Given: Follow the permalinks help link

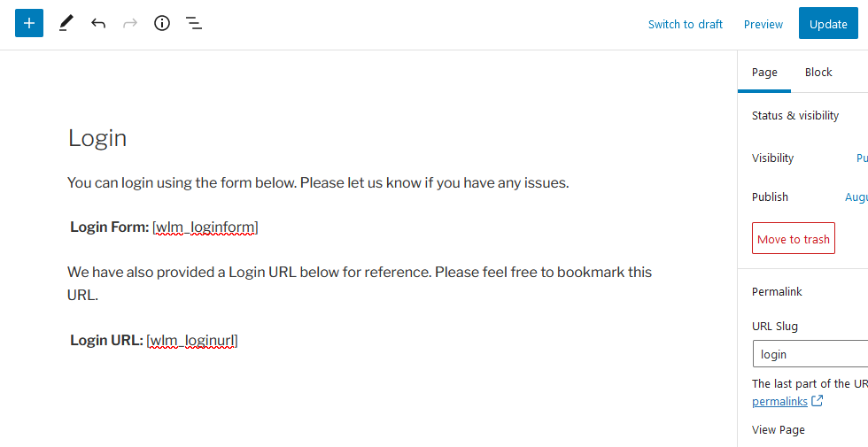Looking at the screenshot, I should (x=779, y=402).
